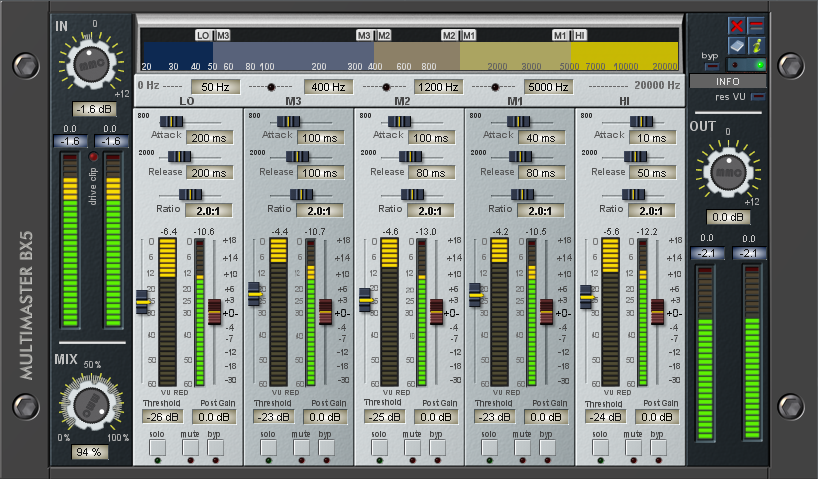Click the M3 band post gain fader handle
This screenshot has height=479, width=818.
click(x=326, y=312)
